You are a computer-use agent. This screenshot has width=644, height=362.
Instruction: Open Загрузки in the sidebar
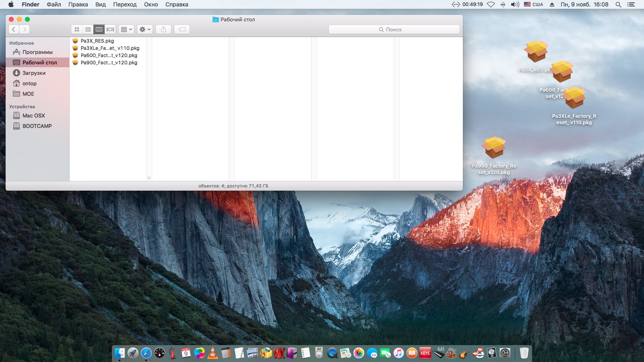[x=37, y=73]
